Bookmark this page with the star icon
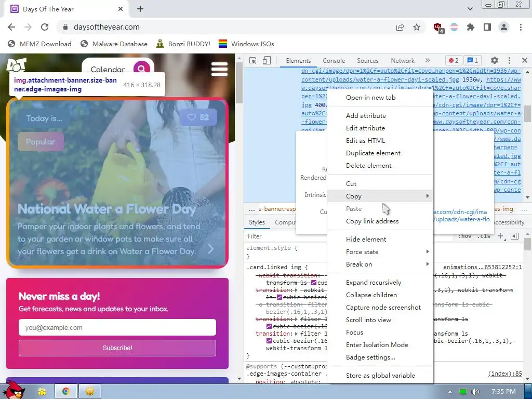The height and width of the screenshot is (399, 532). [417, 27]
